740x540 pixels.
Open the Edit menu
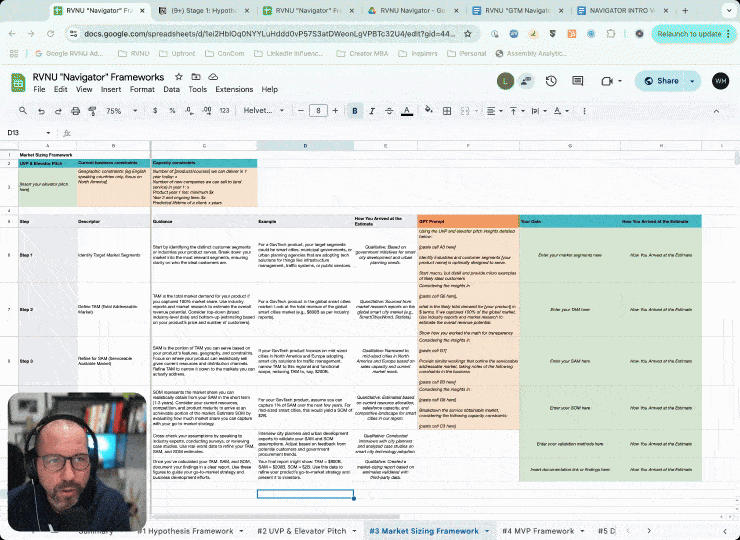tap(60, 89)
